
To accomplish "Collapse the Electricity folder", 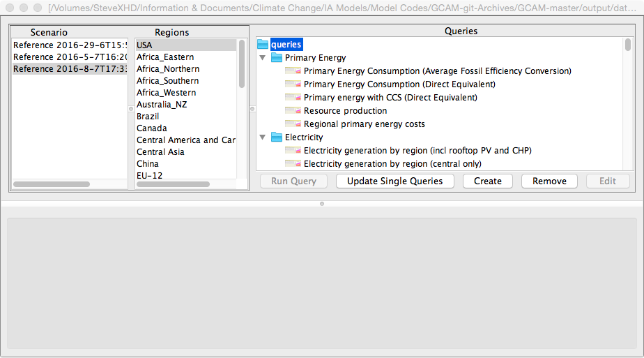I will click(x=263, y=137).
